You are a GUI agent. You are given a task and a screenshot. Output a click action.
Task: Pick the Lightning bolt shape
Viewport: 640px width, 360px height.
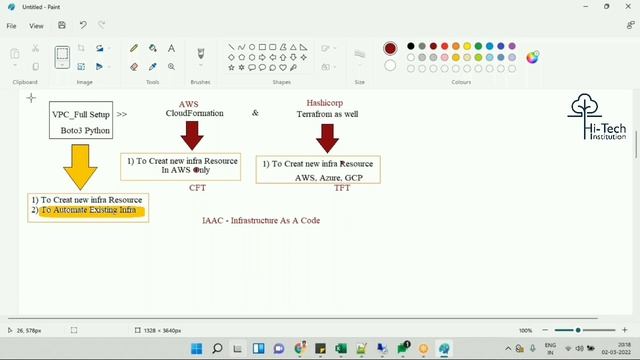pos(293,67)
